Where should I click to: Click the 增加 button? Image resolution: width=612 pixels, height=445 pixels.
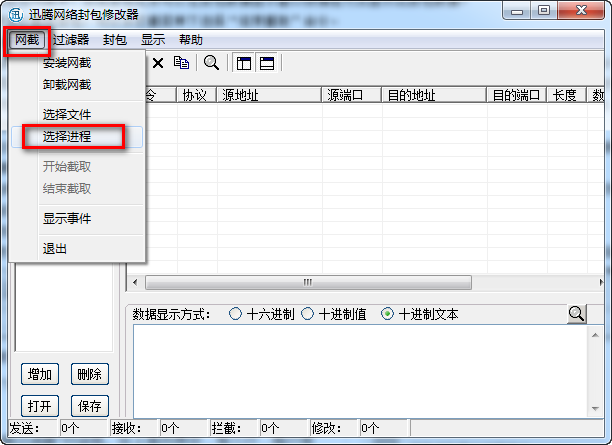click(40, 374)
